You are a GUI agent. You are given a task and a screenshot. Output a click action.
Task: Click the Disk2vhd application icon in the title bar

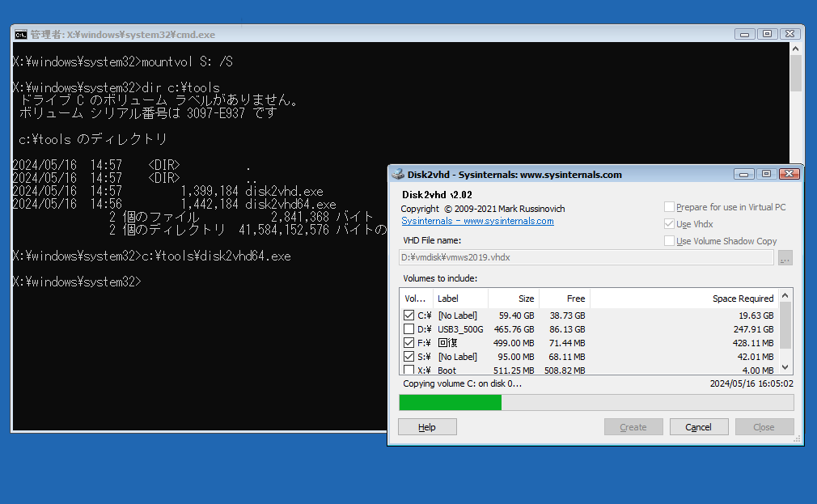point(396,174)
